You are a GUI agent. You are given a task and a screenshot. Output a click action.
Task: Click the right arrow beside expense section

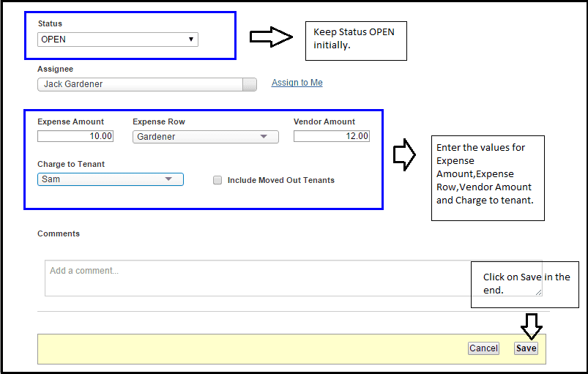point(404,154)
